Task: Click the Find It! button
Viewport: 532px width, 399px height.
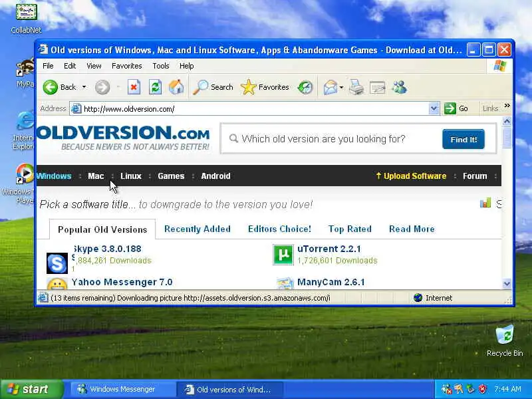Action: (464, 139)
